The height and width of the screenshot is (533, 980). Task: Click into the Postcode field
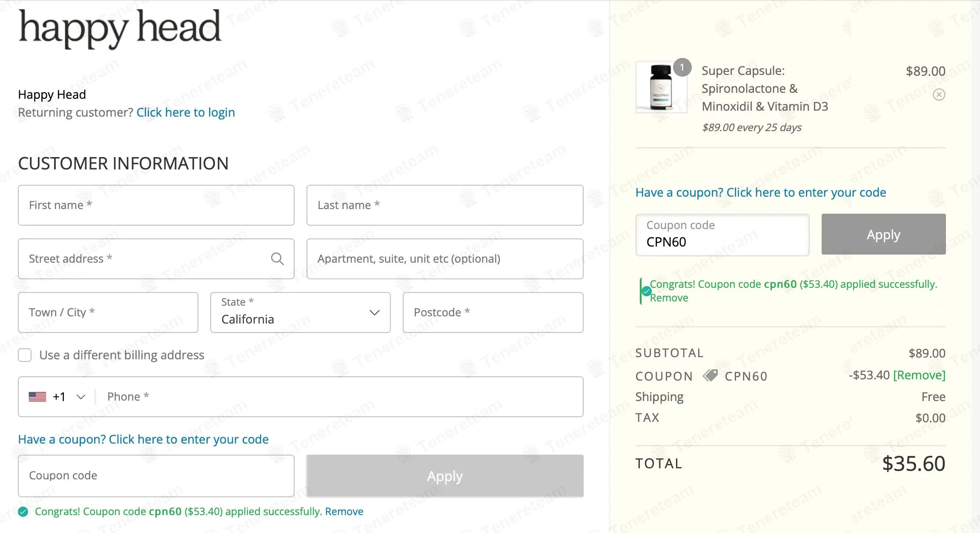(x=493, y=312)
